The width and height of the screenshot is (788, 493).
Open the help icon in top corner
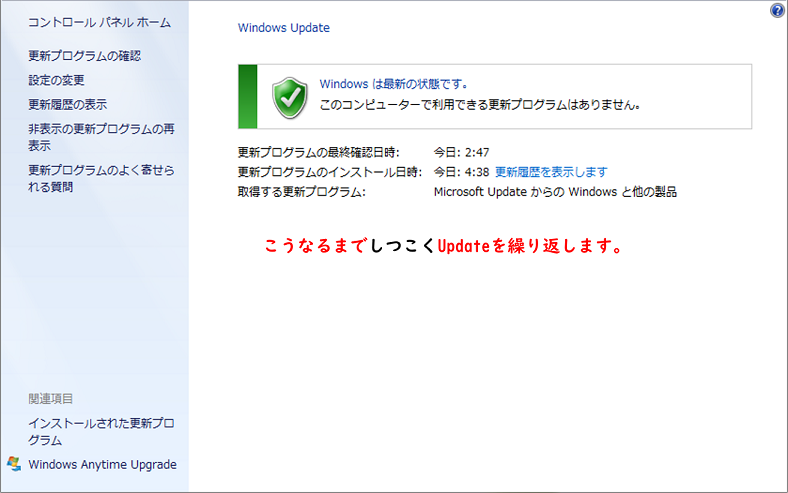coord(777,11)
